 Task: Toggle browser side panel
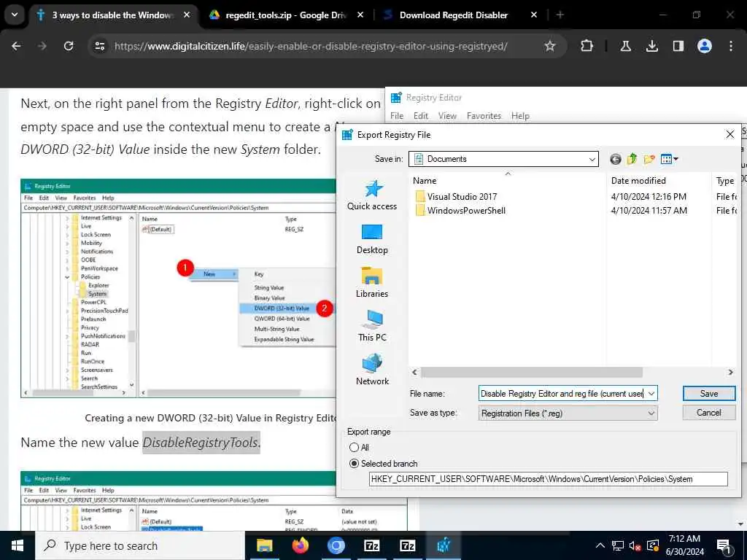tap(678, 46)
